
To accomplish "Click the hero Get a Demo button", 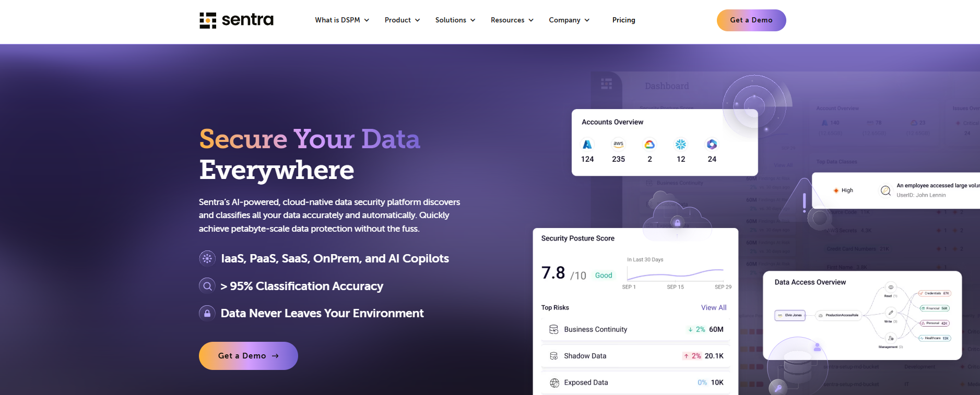I will pos(249,356).
